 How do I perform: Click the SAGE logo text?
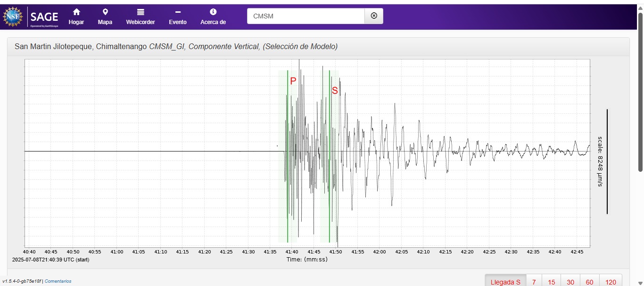(44, 17)
